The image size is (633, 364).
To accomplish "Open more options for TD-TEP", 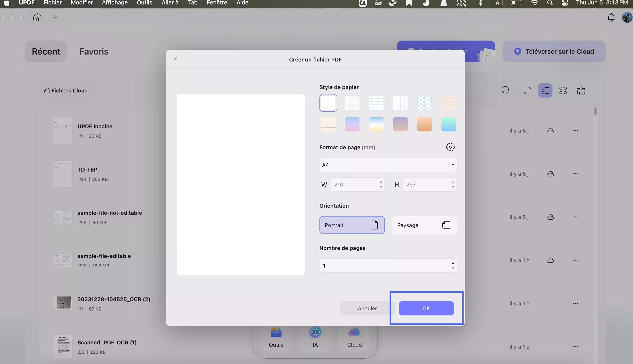I will 576,174.
